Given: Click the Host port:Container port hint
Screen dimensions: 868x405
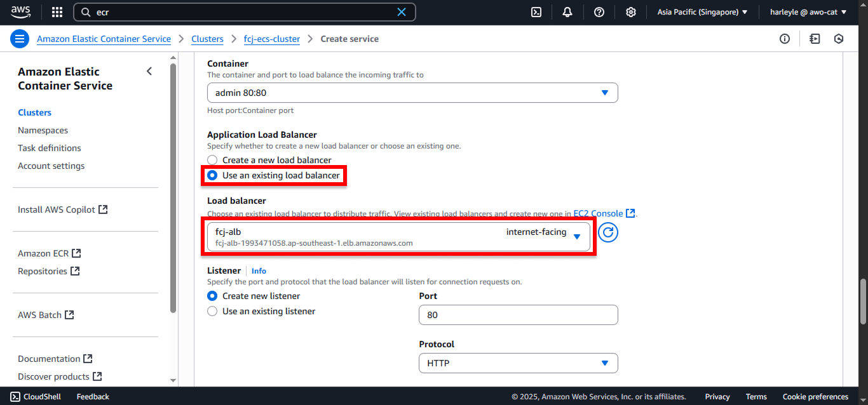Looking at the screenshot, I should [250, 110].
